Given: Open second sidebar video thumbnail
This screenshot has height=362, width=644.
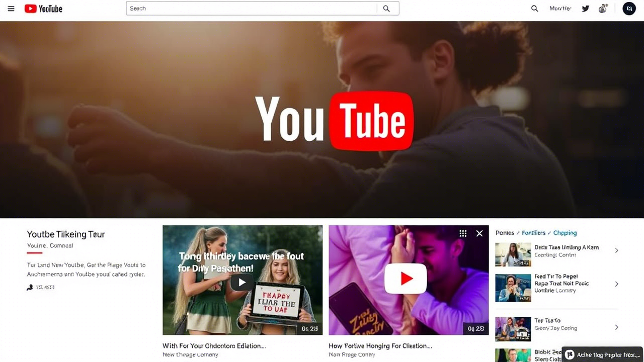Looking at the screenshot, I should (513, 288).
